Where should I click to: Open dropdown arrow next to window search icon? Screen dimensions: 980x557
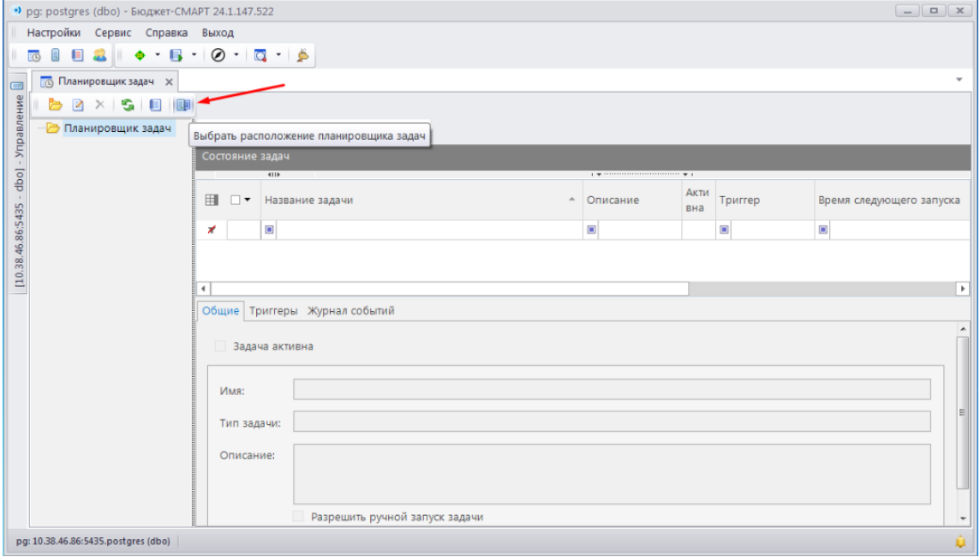278,55
